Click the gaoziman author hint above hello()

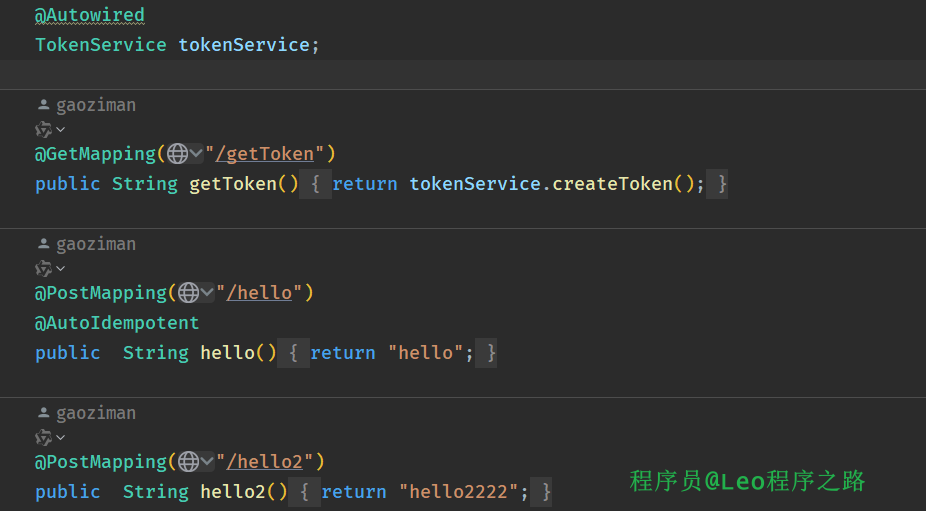95,244
